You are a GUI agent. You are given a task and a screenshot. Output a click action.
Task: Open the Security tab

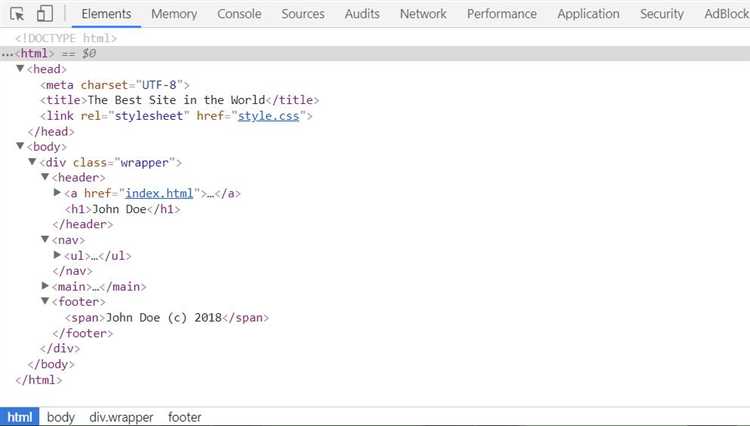pyautogui.click(x=662, y=14)
